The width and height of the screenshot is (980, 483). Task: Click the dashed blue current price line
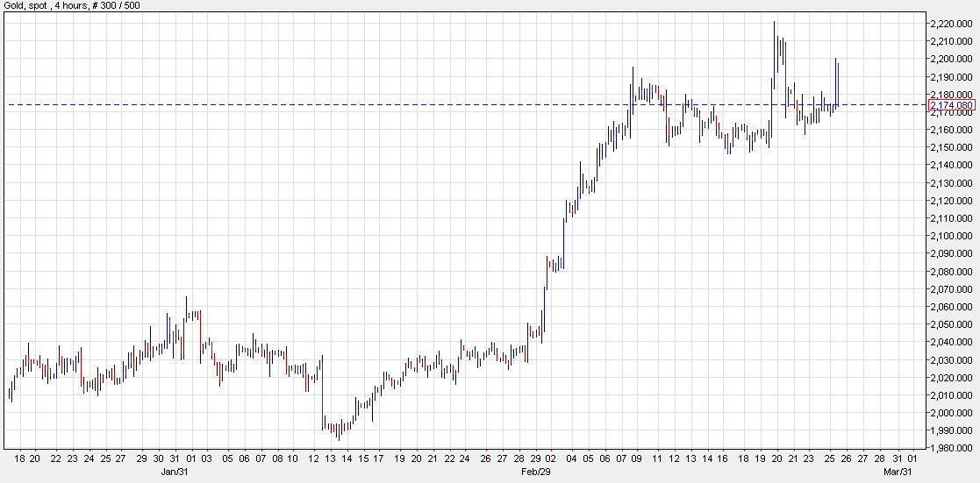pos(466,104)
